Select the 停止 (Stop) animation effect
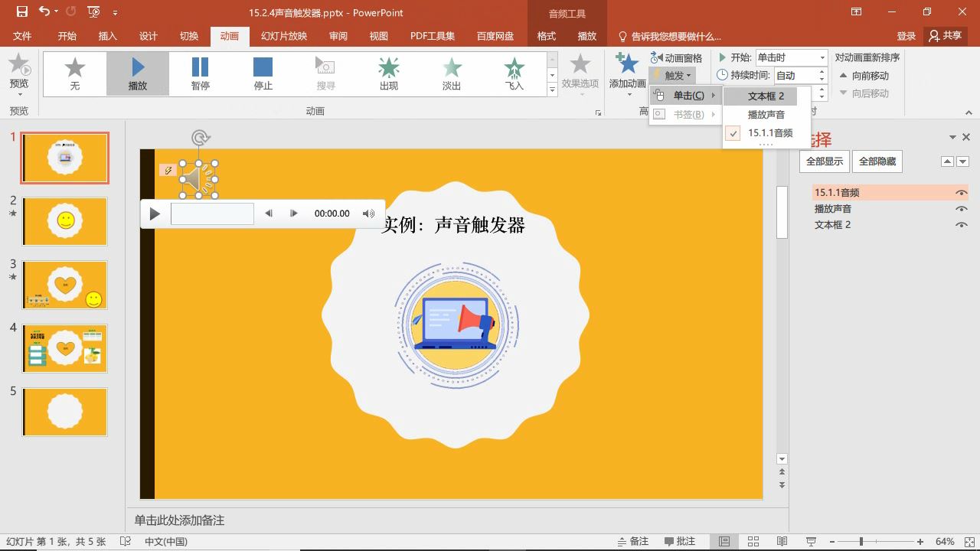 click(263, 73)
